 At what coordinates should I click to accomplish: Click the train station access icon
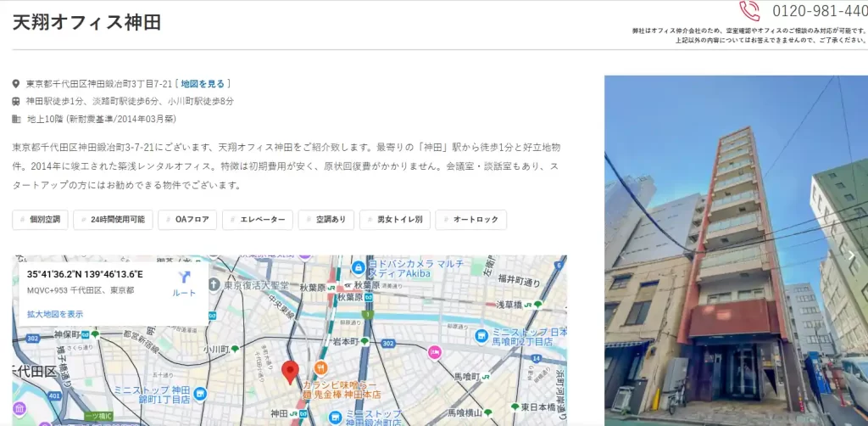point(16,101)
